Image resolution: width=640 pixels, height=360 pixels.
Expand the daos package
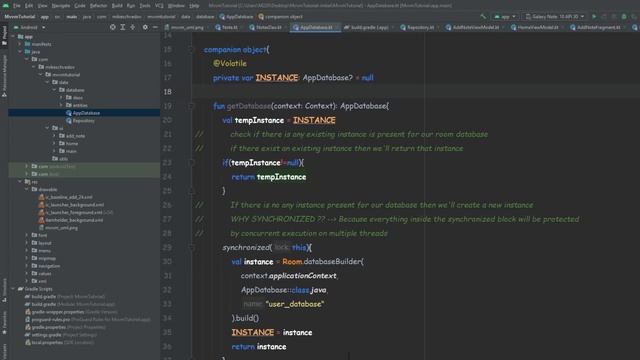click(61, 98)
